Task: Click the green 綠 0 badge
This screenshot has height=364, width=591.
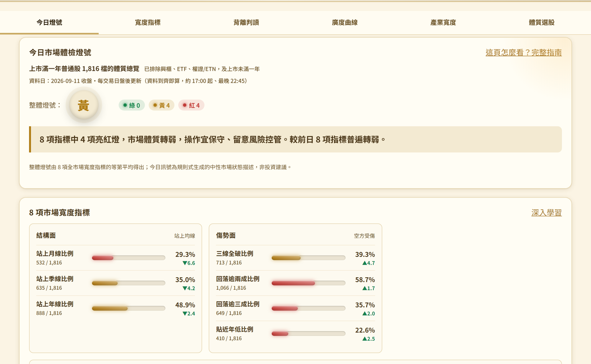Action: coord(132,105)
